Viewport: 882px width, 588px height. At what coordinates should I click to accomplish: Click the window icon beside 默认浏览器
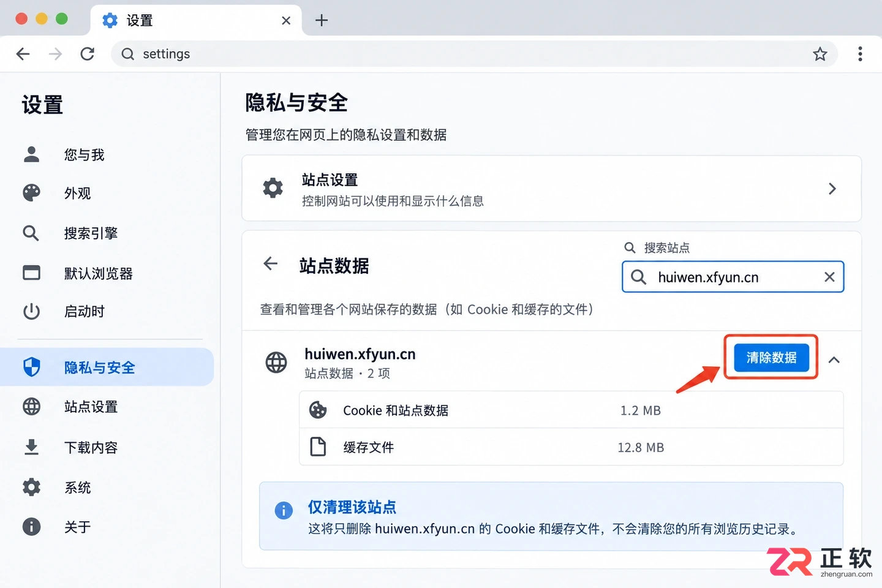coord(31,272)
